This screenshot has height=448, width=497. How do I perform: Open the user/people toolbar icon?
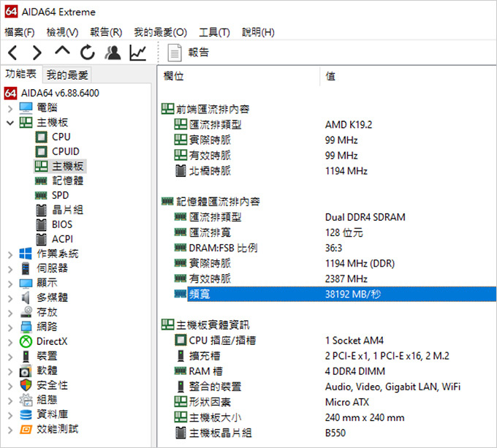point(113,53)
